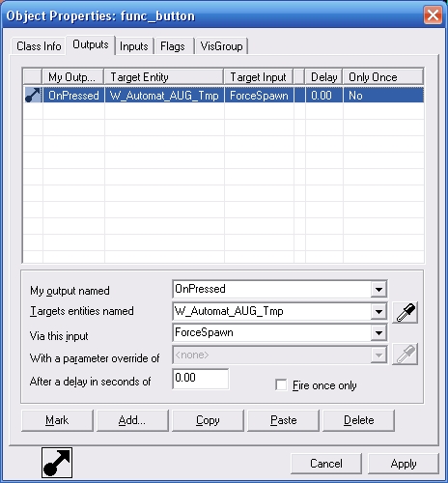Enable Fire once only checkbox

point(281,384)
